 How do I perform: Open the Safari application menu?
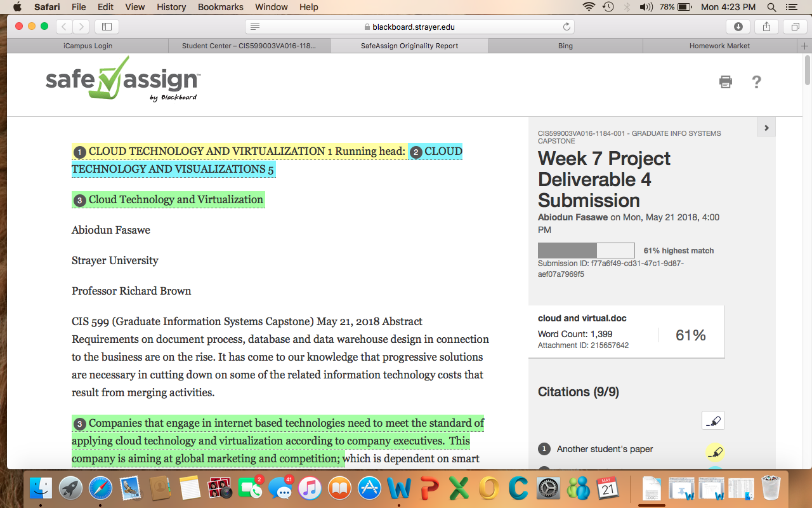point(47,7)
